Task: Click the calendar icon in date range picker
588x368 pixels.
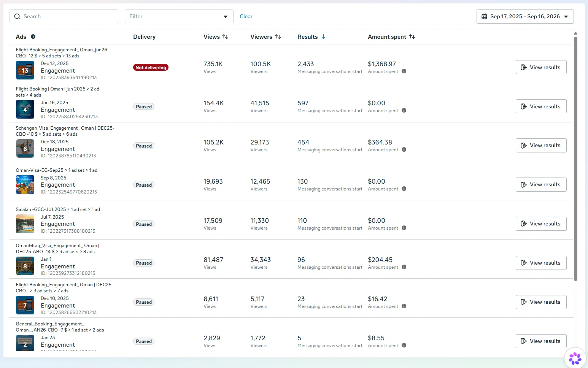Action: [484, 16]
